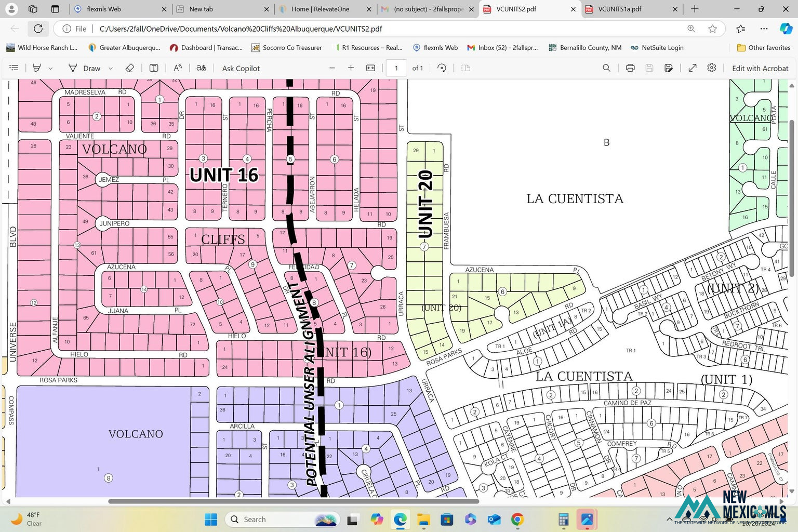Refresh the current page
Image resolution: width=798 pixels, height=532 pixels.
38,29
